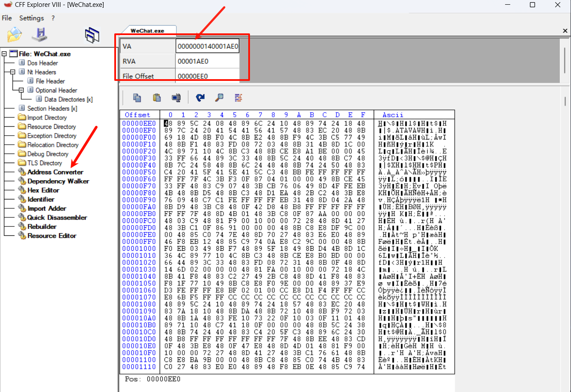Select Quick Disassembler in the tree
Viewport: 571px width, 392px height.
57,217
